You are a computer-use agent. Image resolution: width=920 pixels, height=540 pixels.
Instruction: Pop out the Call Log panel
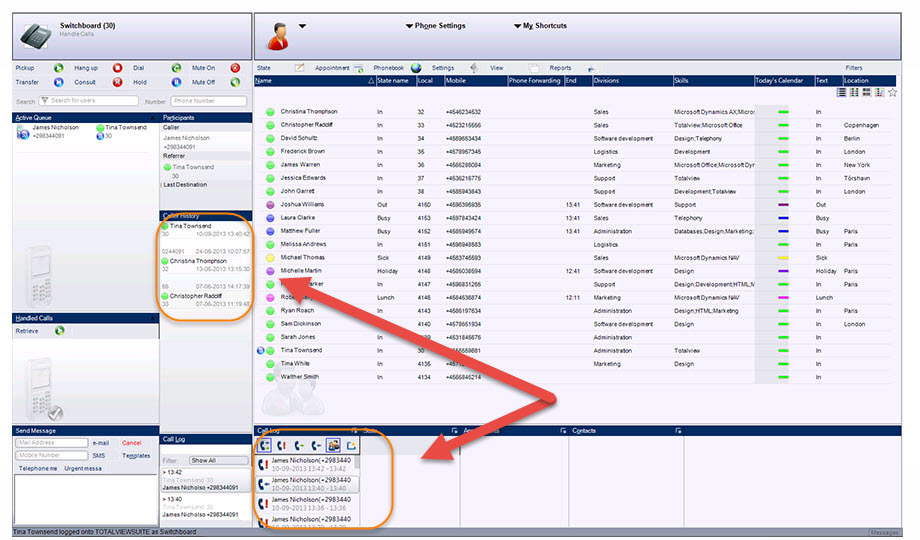pyautogui.click(x=354, y=430)
